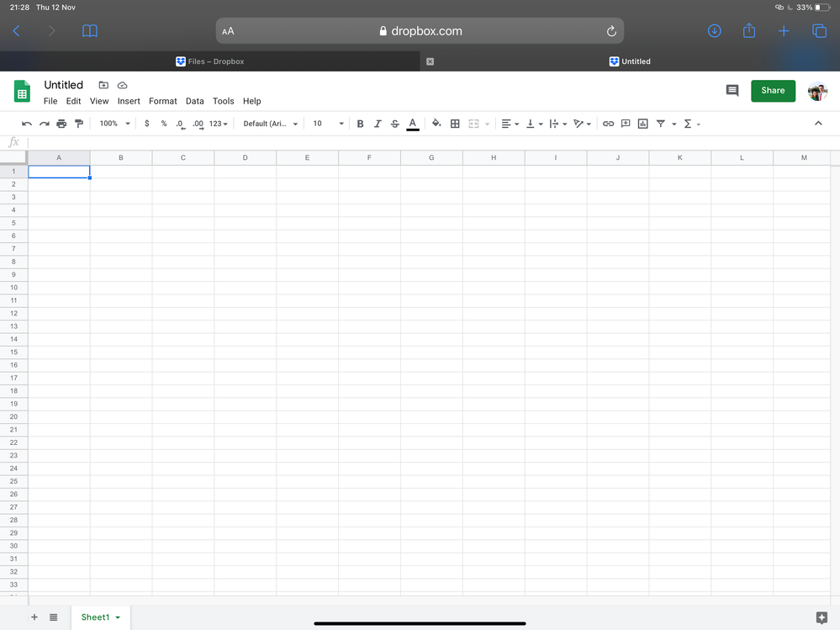This screenshot has height=630, width=840.
Task: Open more number formats 123 dropdown
Action: pyautogui.click(x=218, y=124)
